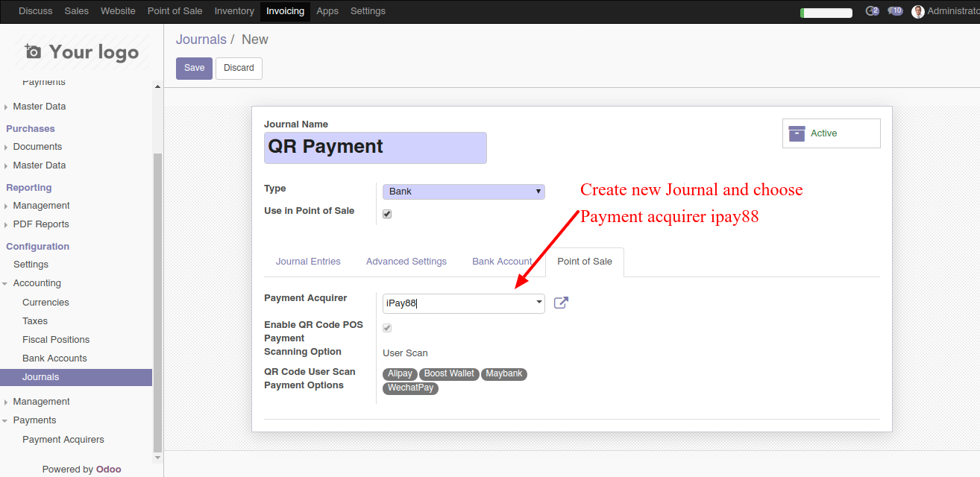Open Payment Acquirer dropdown arrow
Image resolution: width=980 pixels, height=477 pixels.
pos(539,303)
